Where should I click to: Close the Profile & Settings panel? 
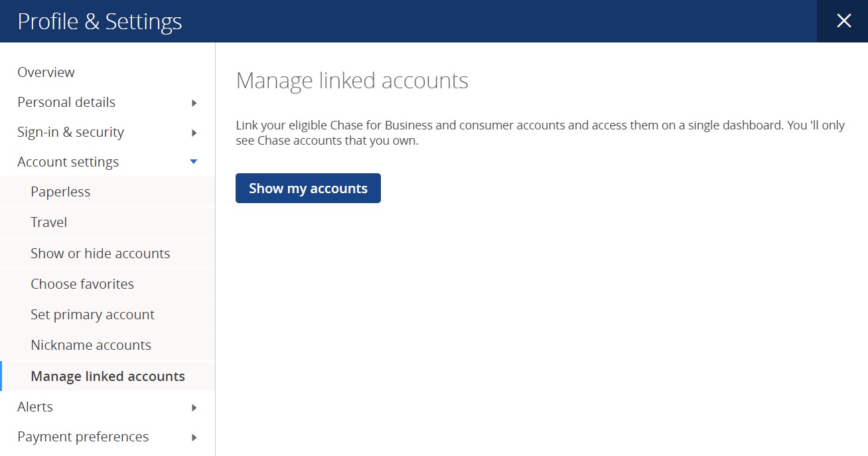[843, 21]
